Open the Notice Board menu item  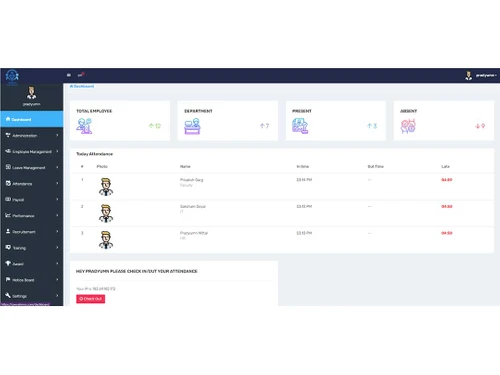[32, 280]
